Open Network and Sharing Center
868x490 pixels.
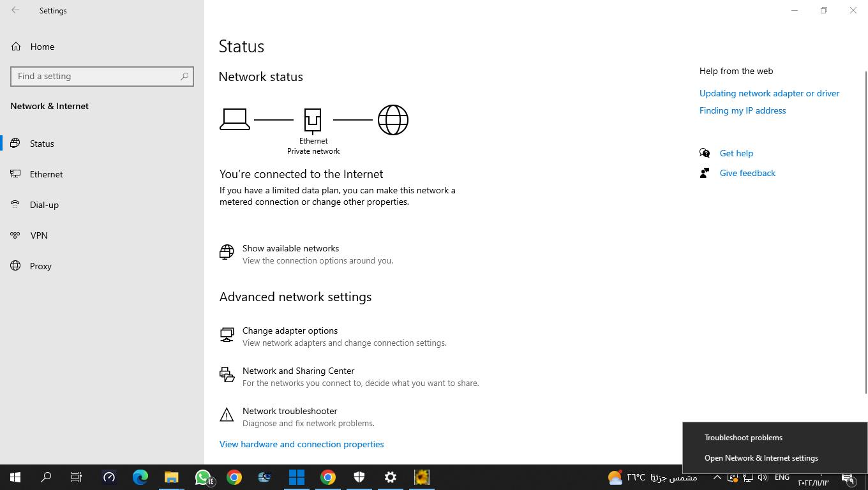point(298,371)
